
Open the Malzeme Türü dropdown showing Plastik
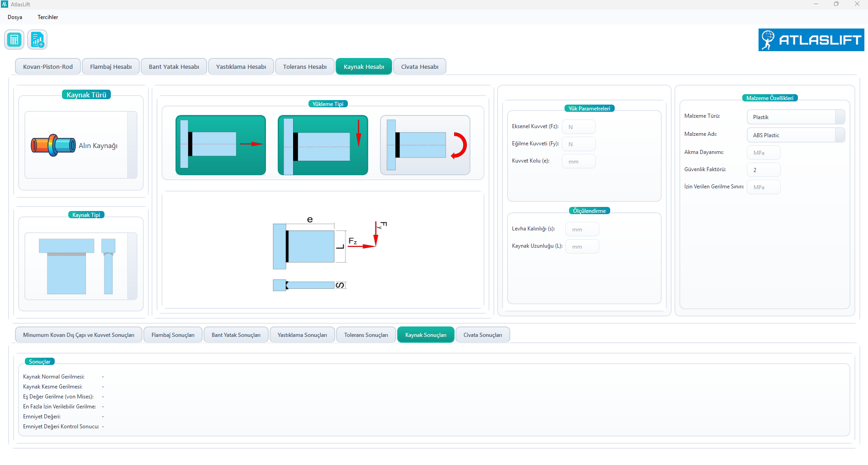click(x=795, y=117)
